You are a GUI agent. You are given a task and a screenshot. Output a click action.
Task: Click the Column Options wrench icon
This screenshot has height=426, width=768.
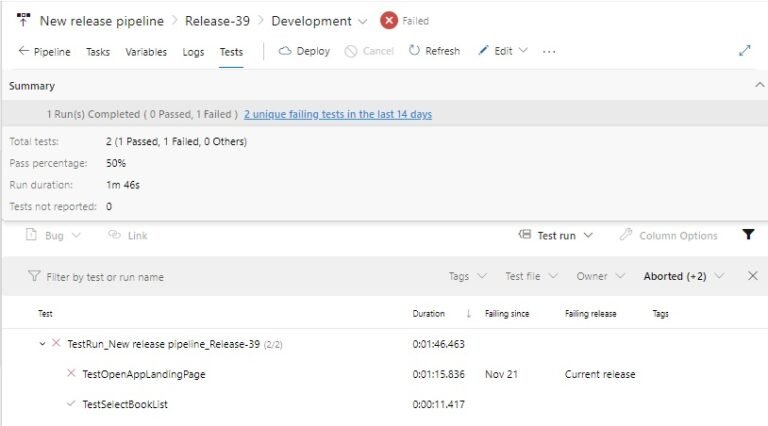625,235
